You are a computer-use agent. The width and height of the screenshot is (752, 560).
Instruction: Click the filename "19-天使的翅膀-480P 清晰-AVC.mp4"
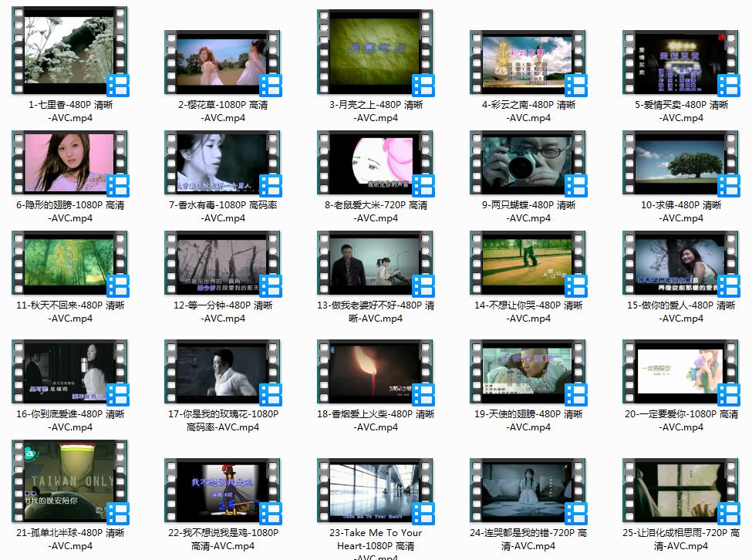(x=528, y=420)
